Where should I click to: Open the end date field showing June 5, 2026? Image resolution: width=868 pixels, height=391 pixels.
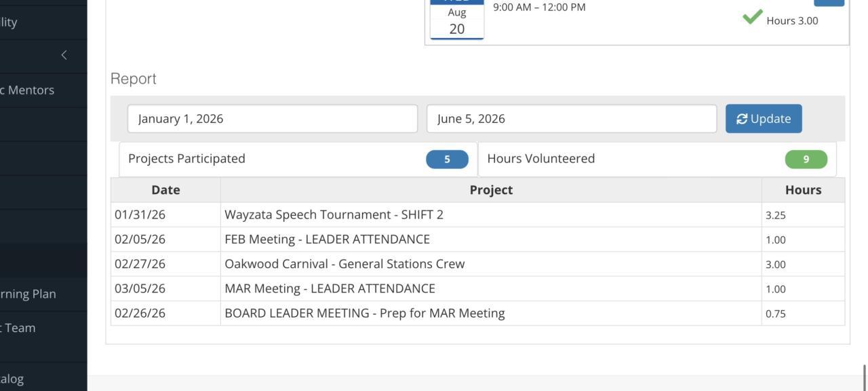point(571,119)
